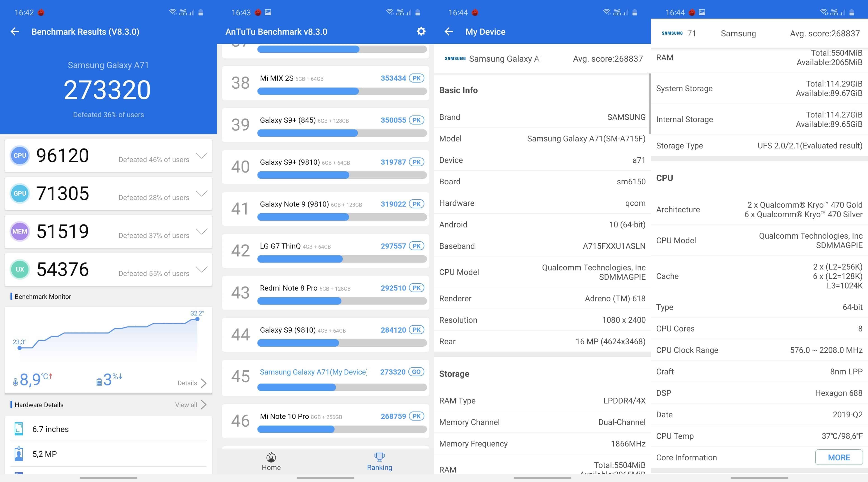Tap LG G7 ThinQ score progress bar
Viewport: 868px width, 482px height.
click(x=342, y=259)
